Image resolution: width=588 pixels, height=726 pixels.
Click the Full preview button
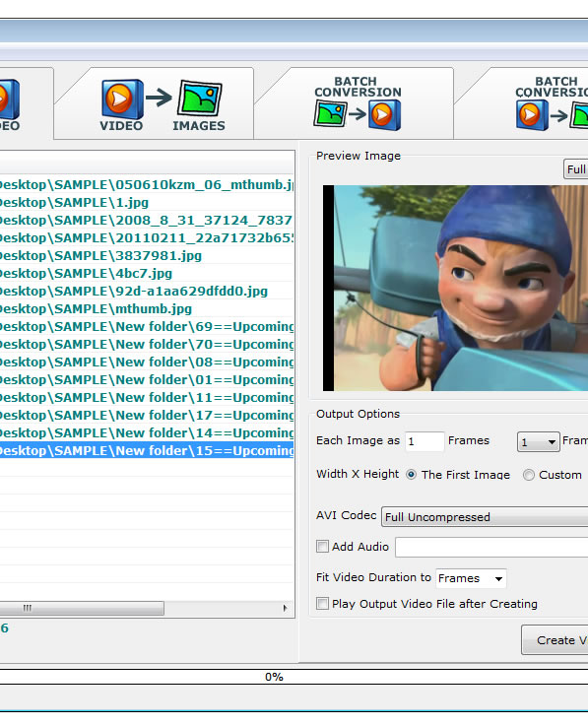coord(575,169)
